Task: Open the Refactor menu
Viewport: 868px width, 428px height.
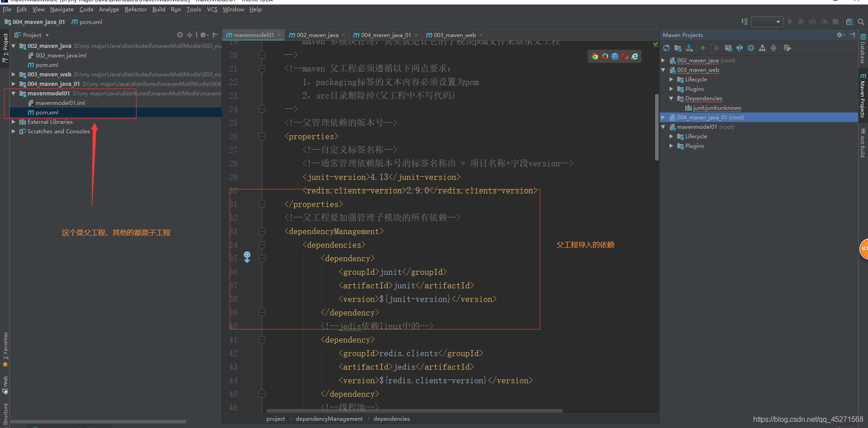Action: pyautogui.click(x=136, y=9)
